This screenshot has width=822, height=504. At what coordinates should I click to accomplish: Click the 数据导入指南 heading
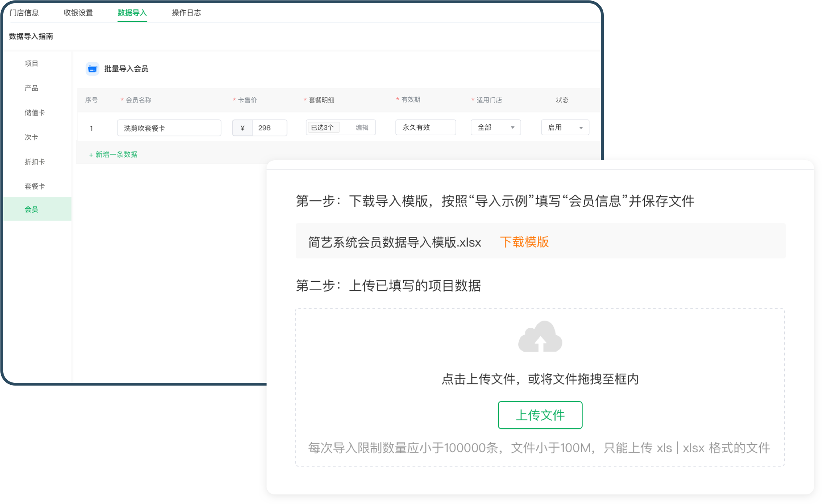(x=31, y=36)
